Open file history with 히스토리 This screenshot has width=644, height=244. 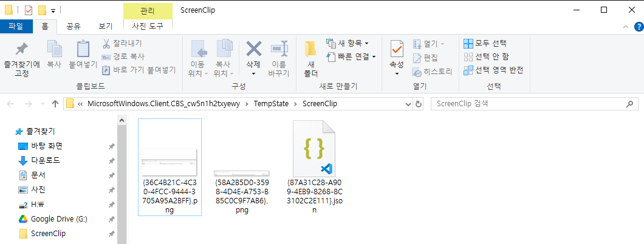coord(432,72)
